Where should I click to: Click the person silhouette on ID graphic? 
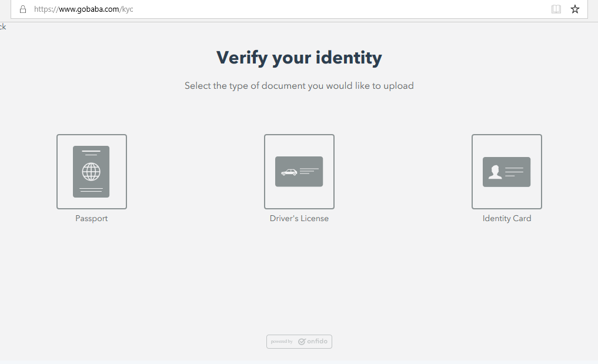coord(495,172)
